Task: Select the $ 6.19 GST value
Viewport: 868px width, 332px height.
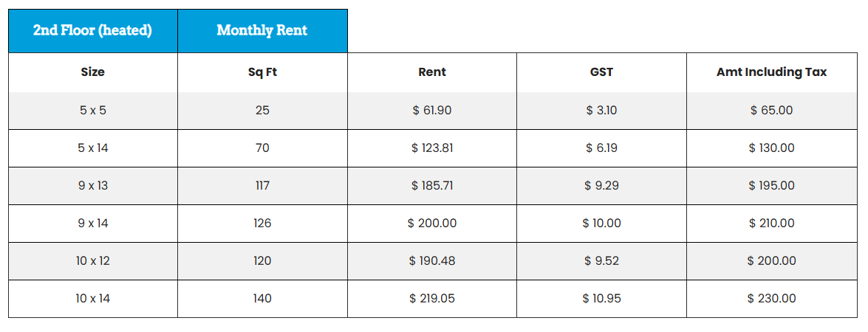Action: point(601,148)
